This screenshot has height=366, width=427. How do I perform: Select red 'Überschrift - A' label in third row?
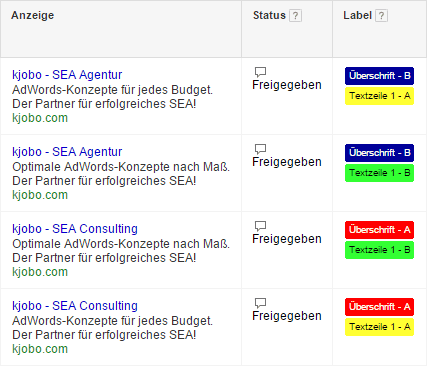coord(379,230)
